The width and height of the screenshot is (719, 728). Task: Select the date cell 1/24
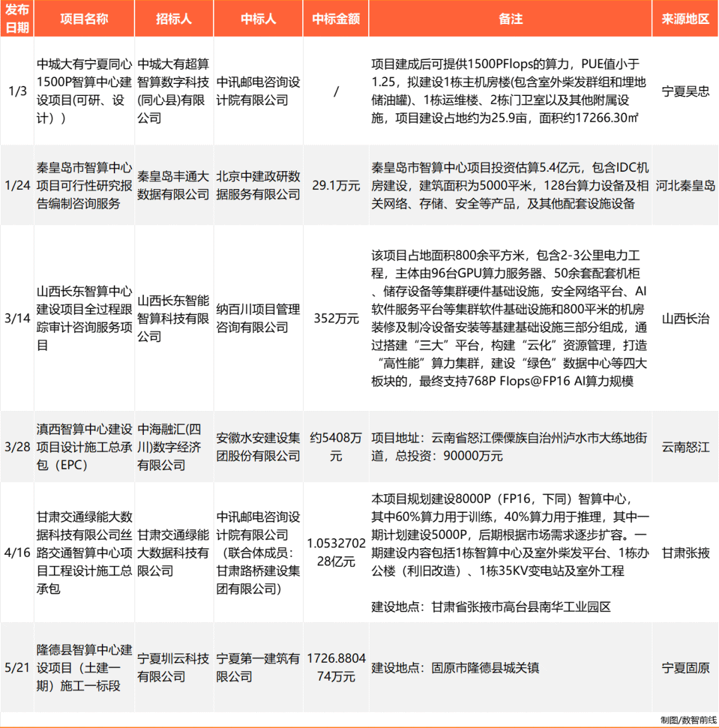click(x=17, y=185)
